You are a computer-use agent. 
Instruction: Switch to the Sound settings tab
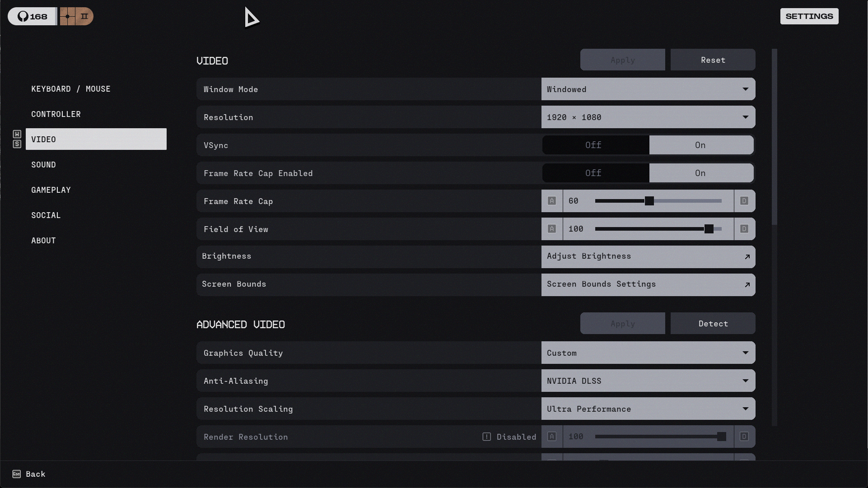(43, 165)
